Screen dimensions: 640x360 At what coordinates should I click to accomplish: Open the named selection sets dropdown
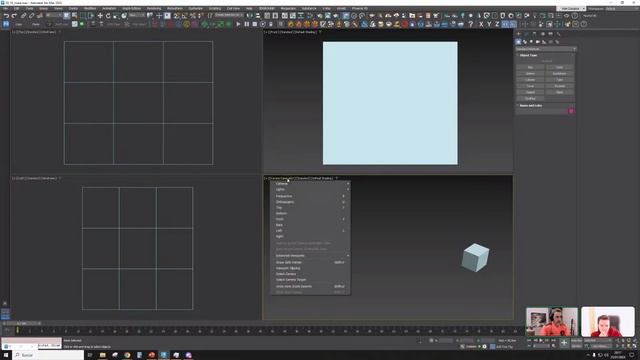[229, 16]
